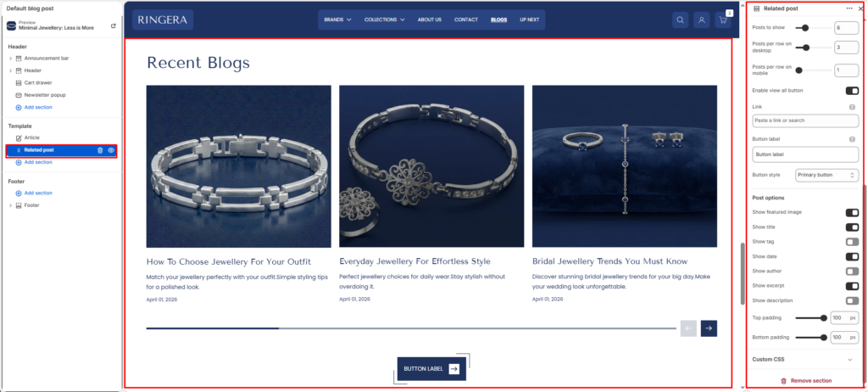
Task: Click the Remove section button
Action: click(x=805, y=381)
